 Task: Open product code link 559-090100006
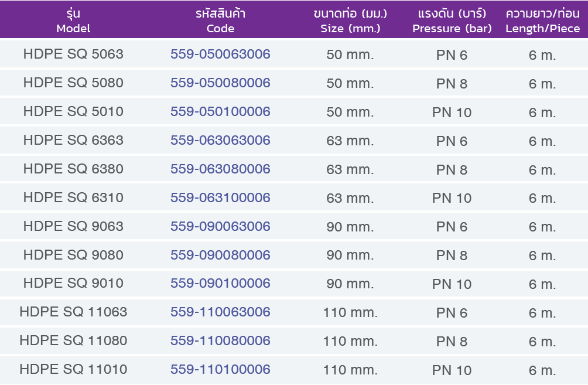coord(220,283)
